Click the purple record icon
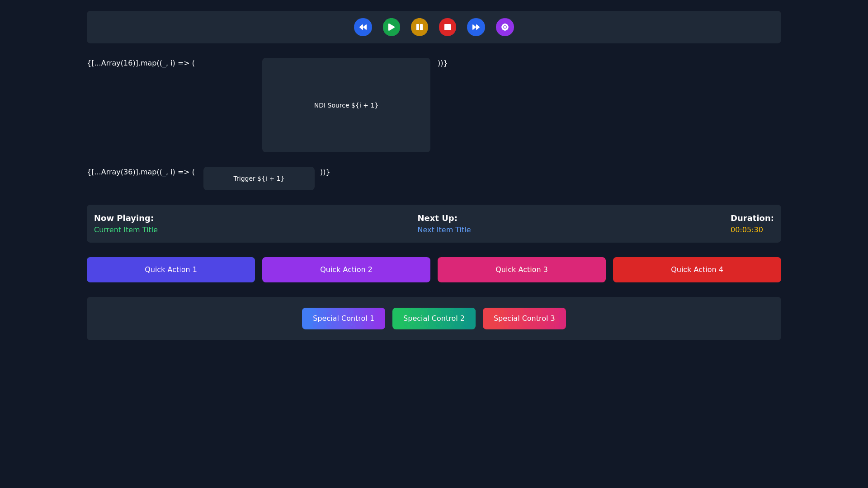The width and height of the screenshot is (868, 488). pyautogui.click(x=505, y=27)
